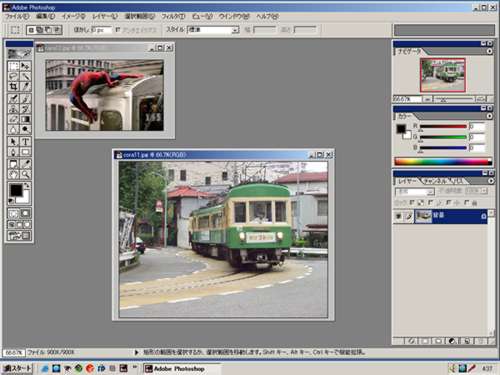The image size is (500, 375).
Task: Click the Navigator train thumbnail preview
Action: click(x=443, y=75)
